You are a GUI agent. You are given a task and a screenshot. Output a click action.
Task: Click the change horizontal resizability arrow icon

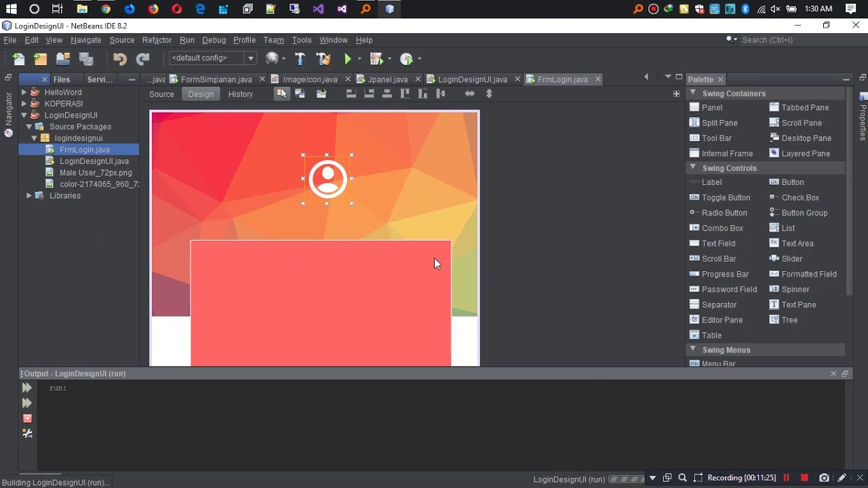click(469, 94)
